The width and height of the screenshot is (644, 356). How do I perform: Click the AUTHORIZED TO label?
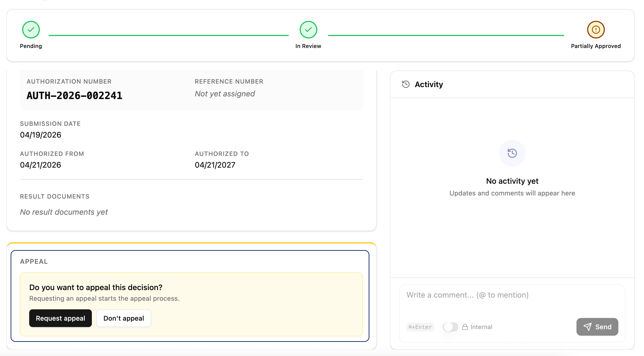coord(222,154)
